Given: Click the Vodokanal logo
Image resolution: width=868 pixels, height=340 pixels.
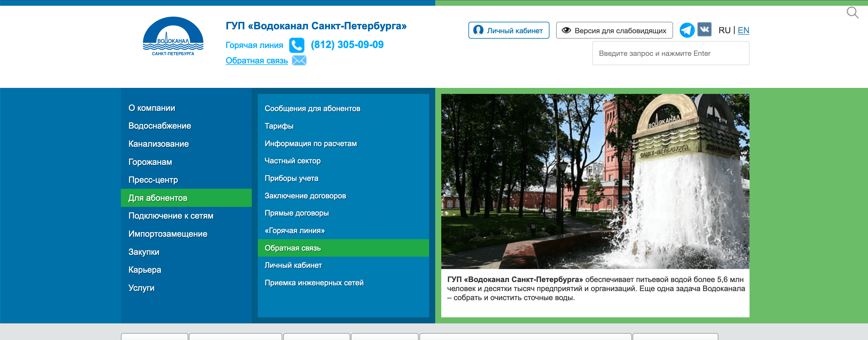Looking at the screenshot, I should click(x=173, y=36).
